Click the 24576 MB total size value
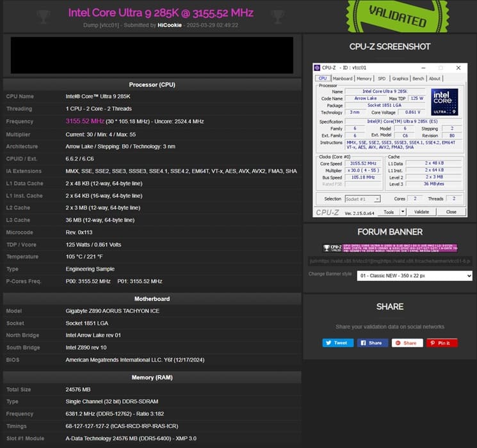 [x=78, y=389]
